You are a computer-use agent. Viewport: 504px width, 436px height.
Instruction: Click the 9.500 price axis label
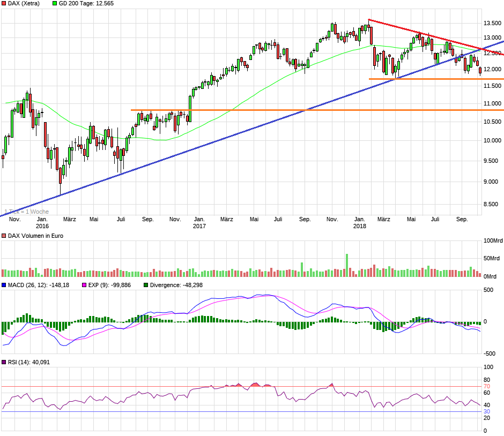[491, 161]
